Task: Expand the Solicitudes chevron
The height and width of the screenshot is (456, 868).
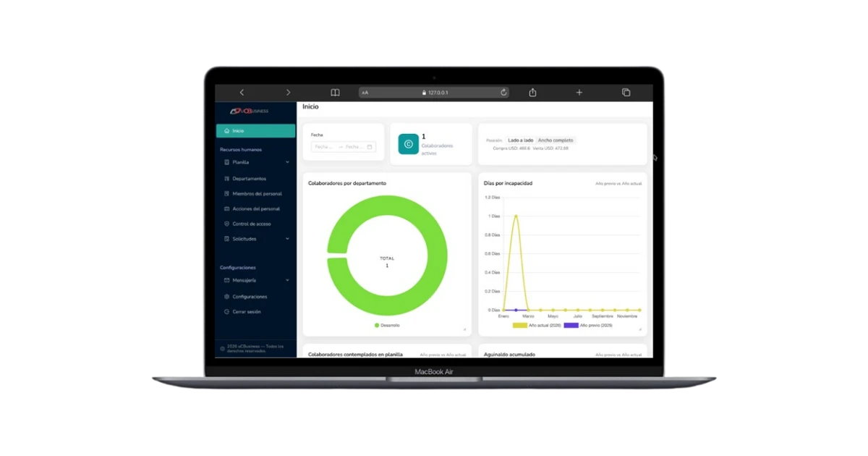Action: [287, 239]
